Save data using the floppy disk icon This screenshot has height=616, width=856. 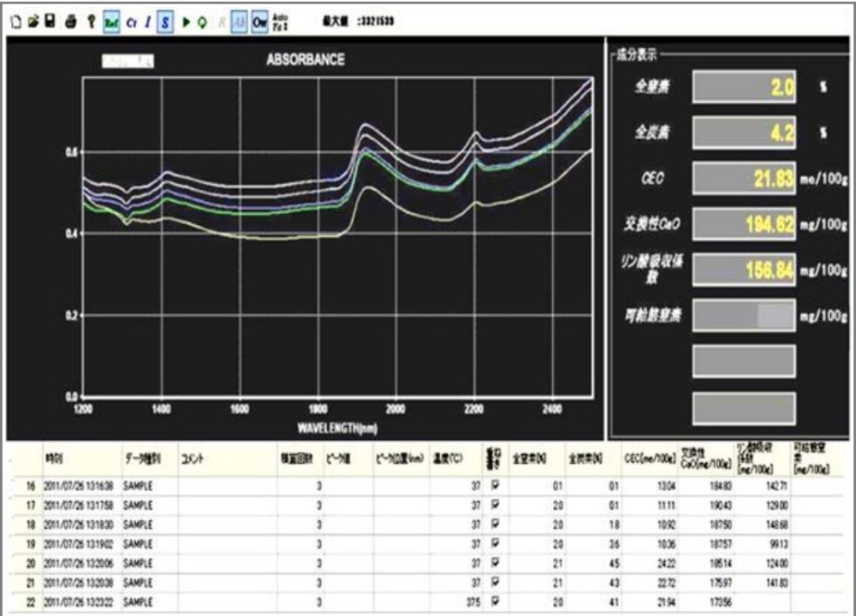(x=50, y=22)
